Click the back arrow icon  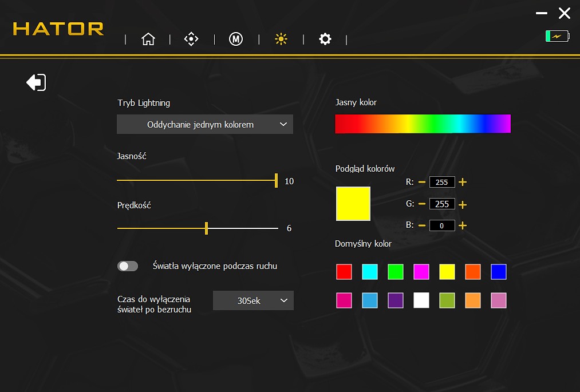[35, 82]
